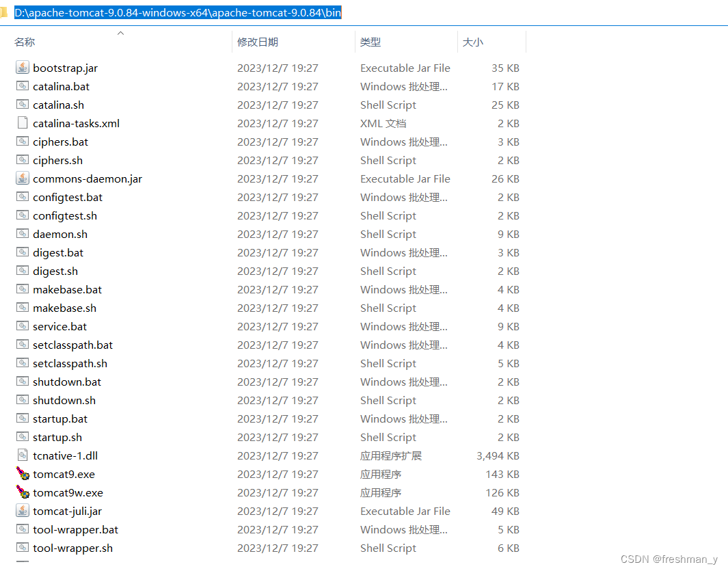The image size is (728, 571).
Task: Sort files by the 修改日期 column header
Action: 258,42
